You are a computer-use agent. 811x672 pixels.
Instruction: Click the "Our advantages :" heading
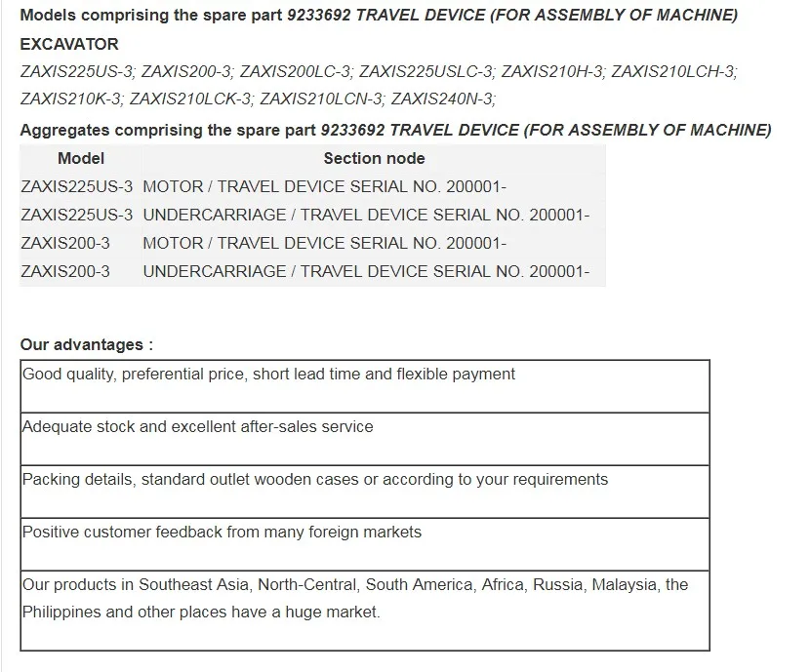87,344
